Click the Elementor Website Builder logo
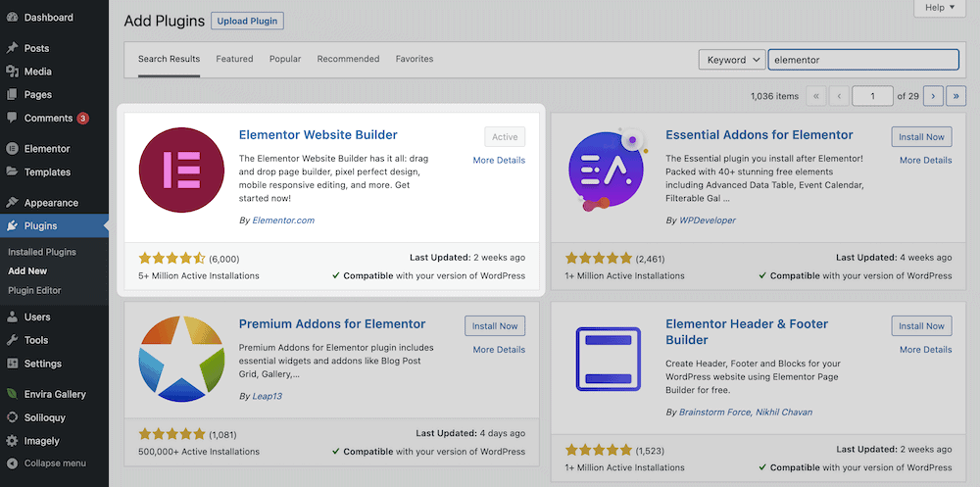This screenshot has width=980, height=487. point(181,170)
